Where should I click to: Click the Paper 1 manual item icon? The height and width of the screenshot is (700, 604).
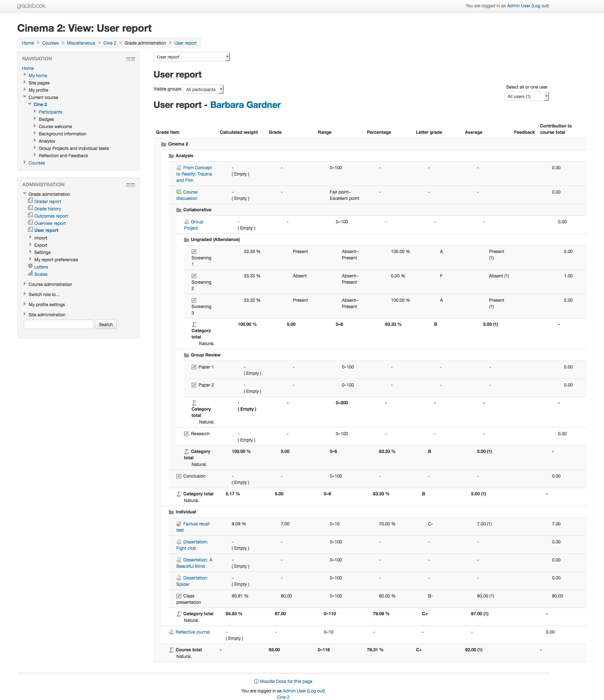pyautogui.click(x=194, y=367)
